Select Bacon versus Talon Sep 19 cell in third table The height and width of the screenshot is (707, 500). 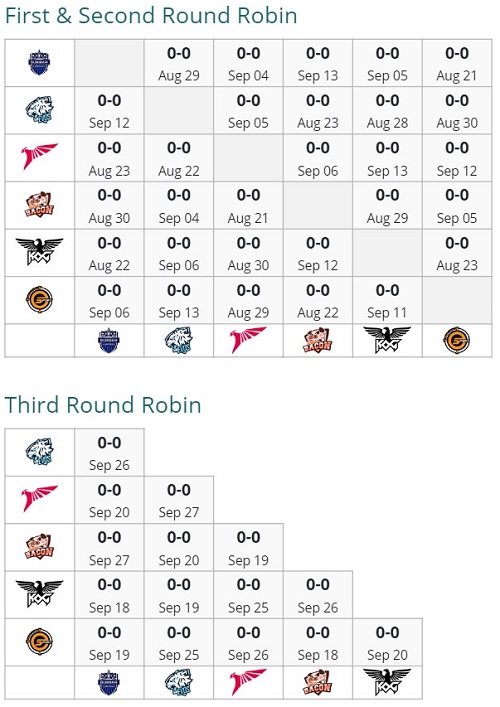[x=248, y=547]
